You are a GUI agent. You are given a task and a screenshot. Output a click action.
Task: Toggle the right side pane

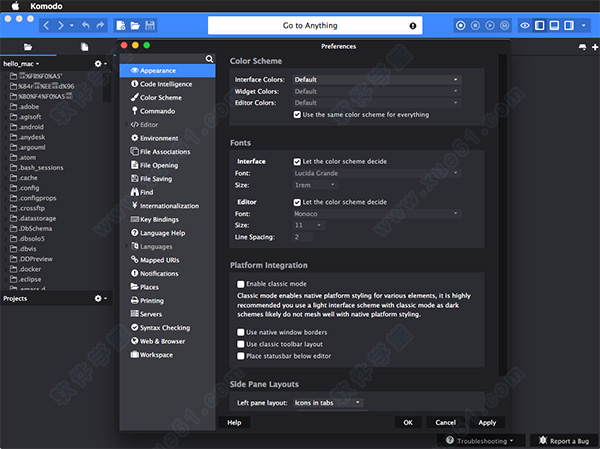point(569,26)
